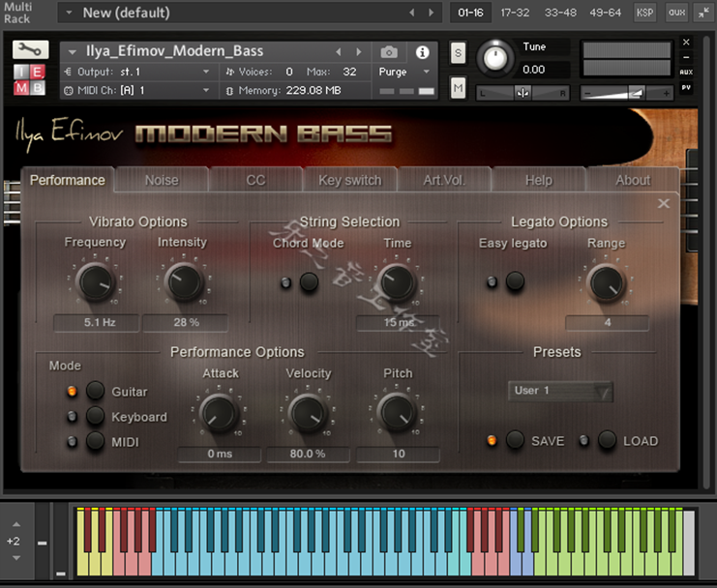Select rack page 49-64
The image size is (717, 588).
tap(606, 13)
